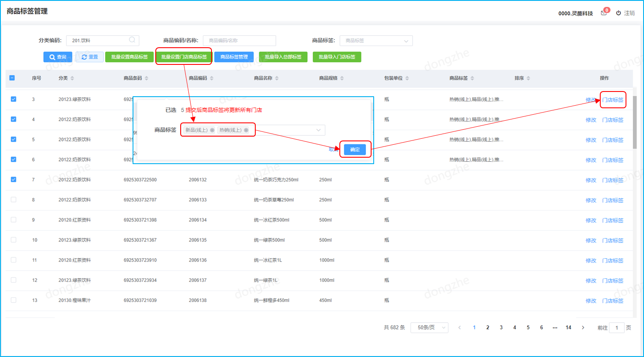This screenshot has height=357, width=644.
Task: Check the row 8 checkbox
Action: 13,200
